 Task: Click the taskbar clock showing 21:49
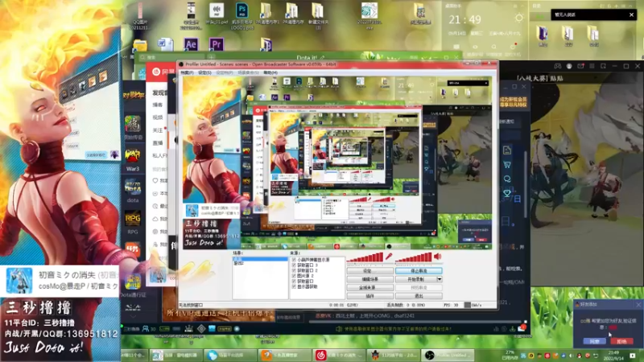click(613, 355)
